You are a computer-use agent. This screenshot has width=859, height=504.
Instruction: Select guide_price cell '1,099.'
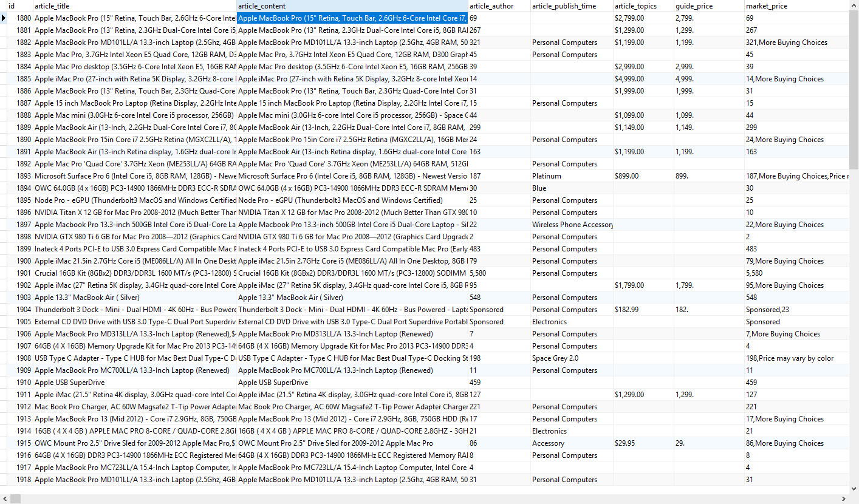709,115
